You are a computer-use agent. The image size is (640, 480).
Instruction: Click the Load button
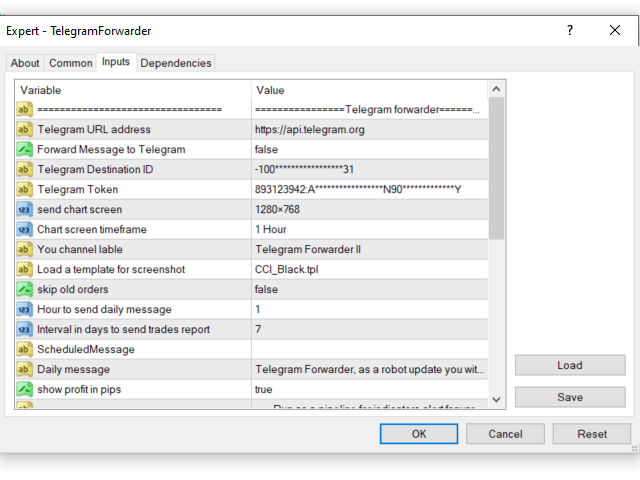click(570, 365)
